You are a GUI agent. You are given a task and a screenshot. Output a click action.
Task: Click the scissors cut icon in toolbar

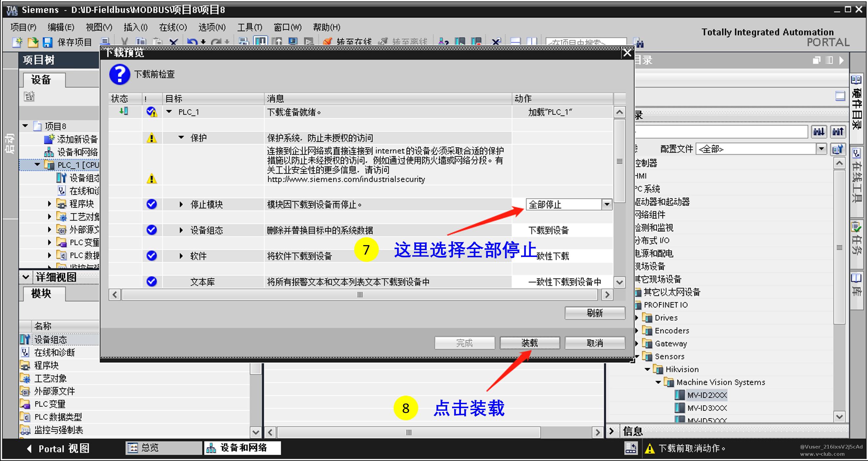click(124, 42)
